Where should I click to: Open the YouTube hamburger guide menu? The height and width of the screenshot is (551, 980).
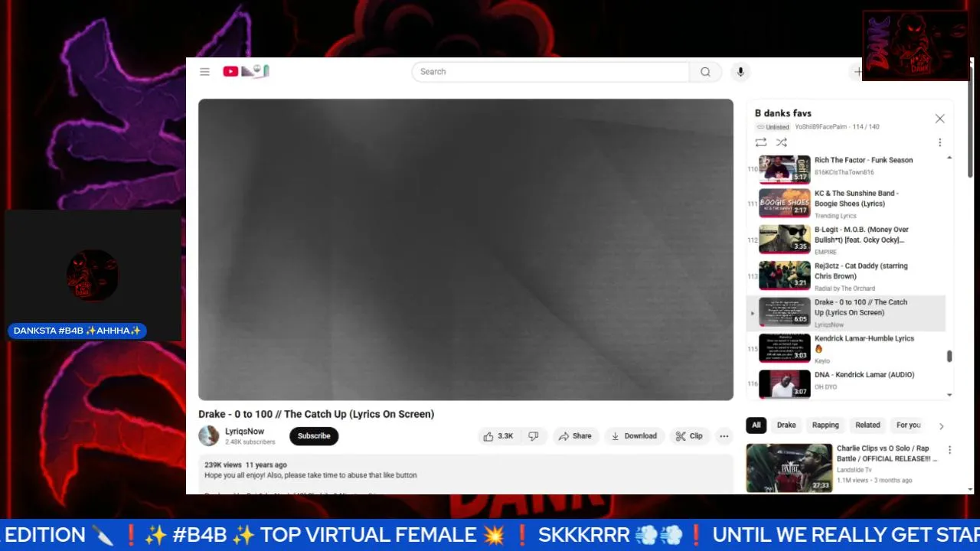point(204,72)
